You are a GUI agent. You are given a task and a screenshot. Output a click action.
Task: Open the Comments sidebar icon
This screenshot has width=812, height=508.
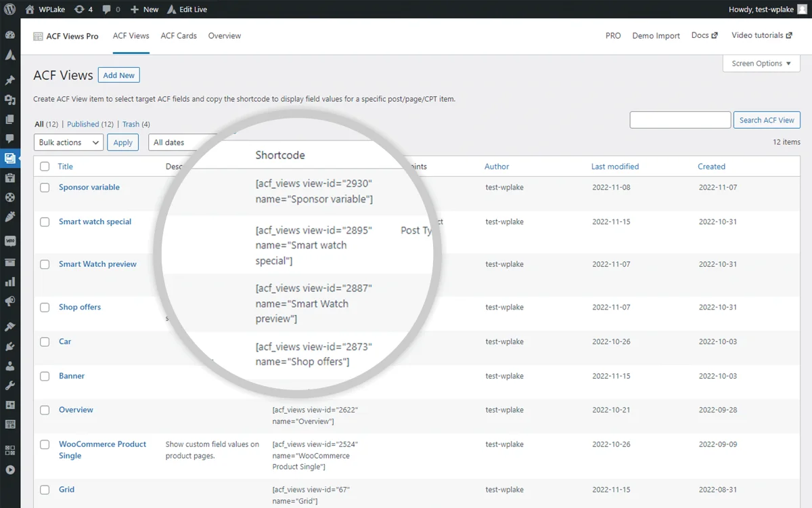pyautogui.click(x=10, y=139)
